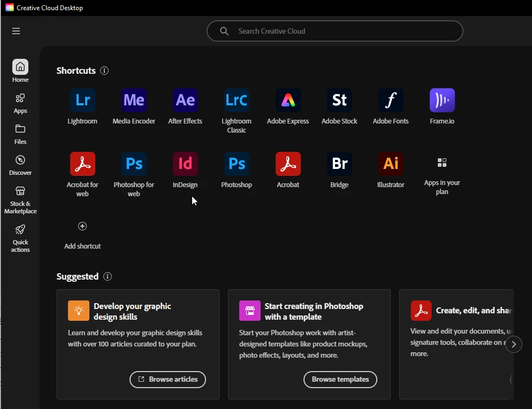Open Quick actions in sidebar
The height and width of the screenshot is (409, 532).
[x=20, y=238]
